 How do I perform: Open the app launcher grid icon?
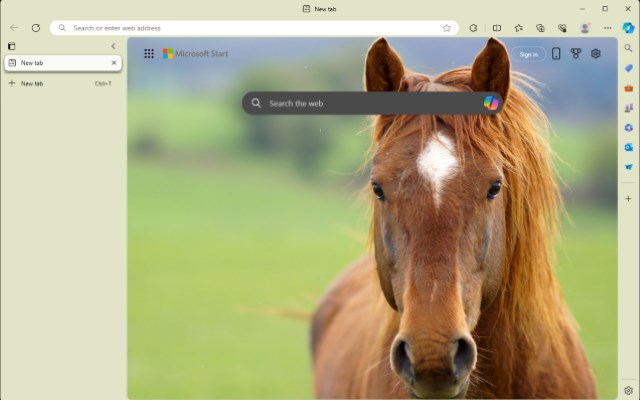click(x=149, y=53)
